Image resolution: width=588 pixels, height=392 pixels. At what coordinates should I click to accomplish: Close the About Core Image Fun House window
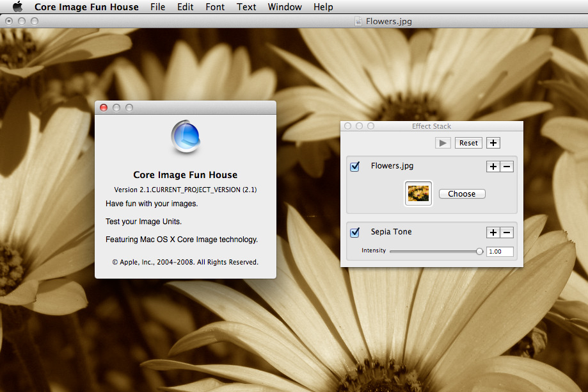click(104, 108)
